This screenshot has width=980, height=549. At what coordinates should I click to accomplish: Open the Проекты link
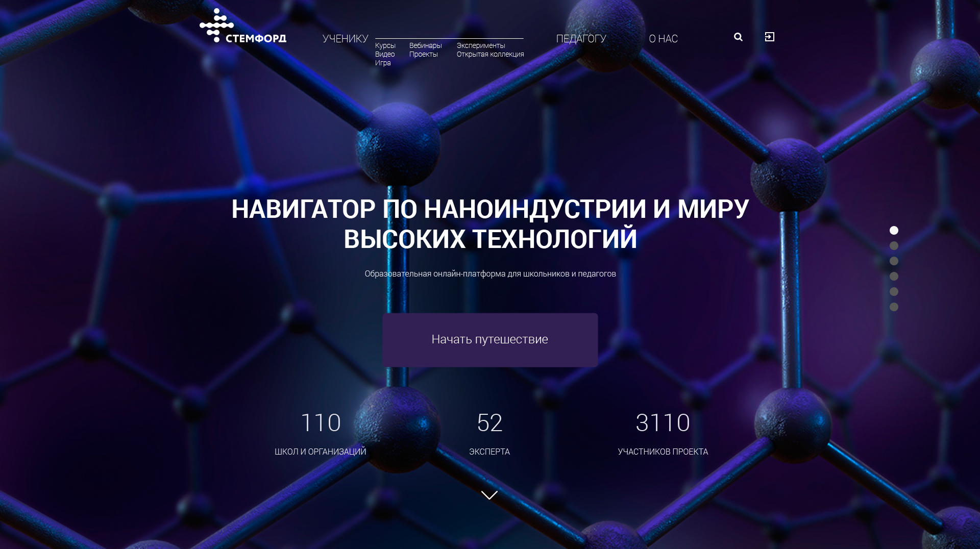423,54
